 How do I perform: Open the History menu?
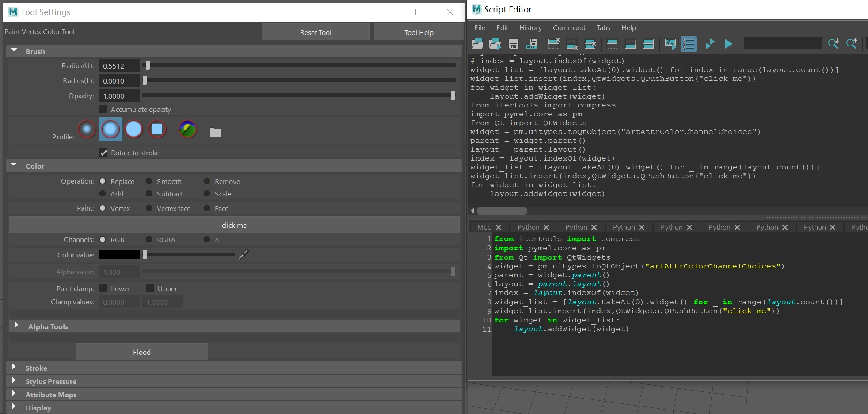pyautogui.click(x=530, y=27)
